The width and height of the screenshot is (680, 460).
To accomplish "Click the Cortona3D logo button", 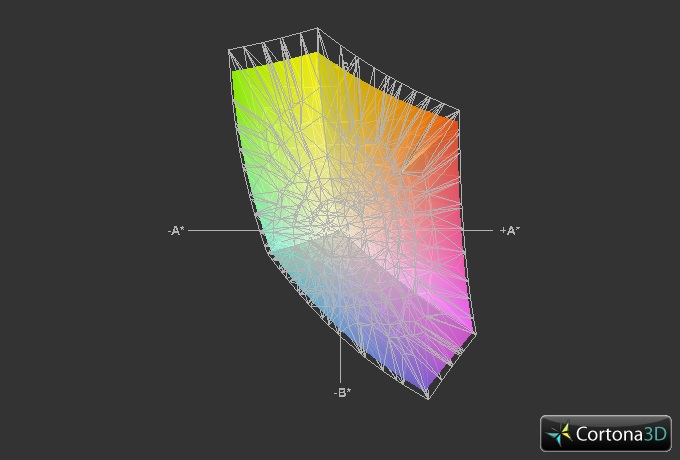I will click(605, 433).
